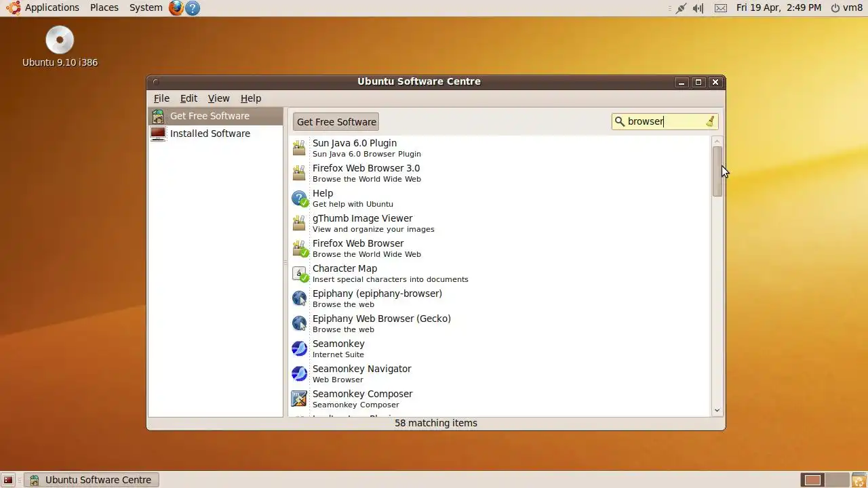The image size is (868, 488).
Task: Clear search with the broom icon
Action: point(710,121)
